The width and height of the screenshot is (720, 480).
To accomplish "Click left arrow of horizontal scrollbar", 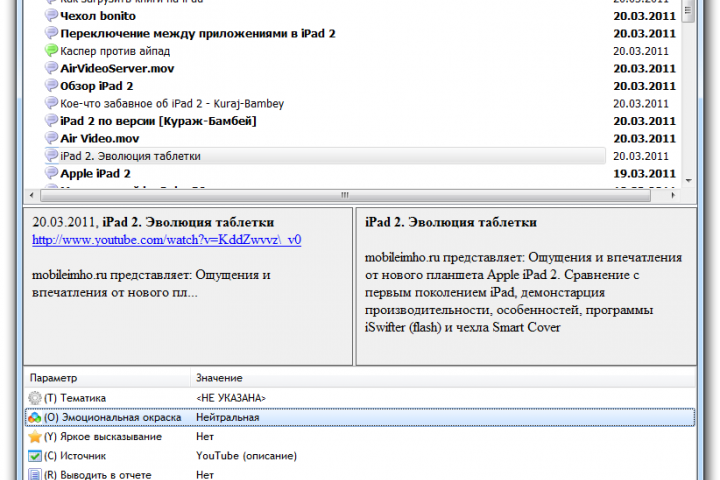I will point(31,195).
